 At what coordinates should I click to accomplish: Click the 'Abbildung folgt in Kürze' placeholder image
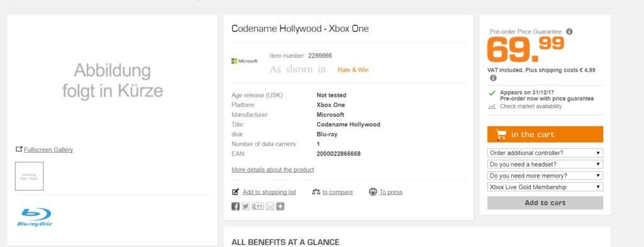point(113,81)
